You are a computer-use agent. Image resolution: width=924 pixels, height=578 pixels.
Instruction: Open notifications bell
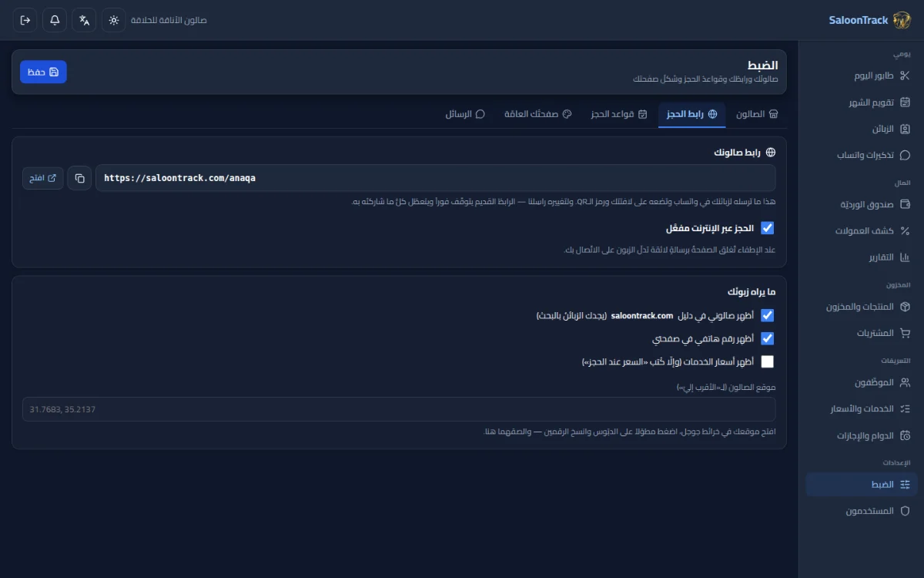[55, 20]
